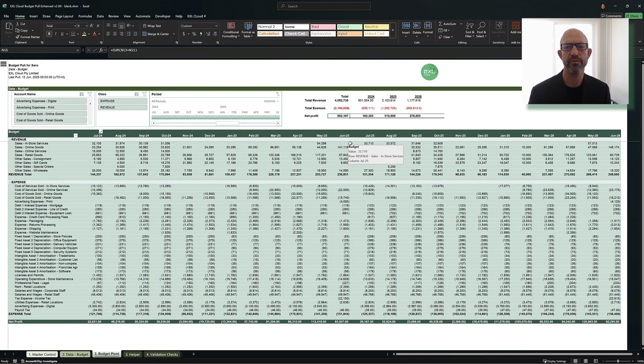Open the Insert ribbon tab

(x=33, y=16)
